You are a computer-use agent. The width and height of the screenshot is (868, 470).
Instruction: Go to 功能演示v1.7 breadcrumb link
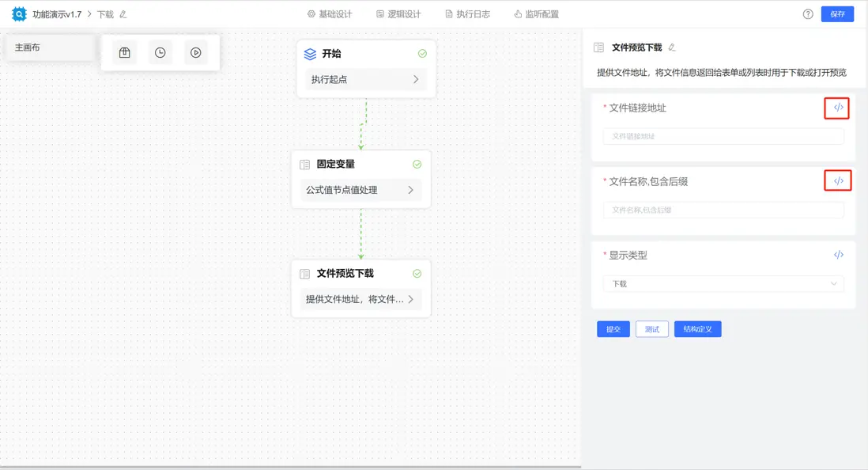[57, 14]
